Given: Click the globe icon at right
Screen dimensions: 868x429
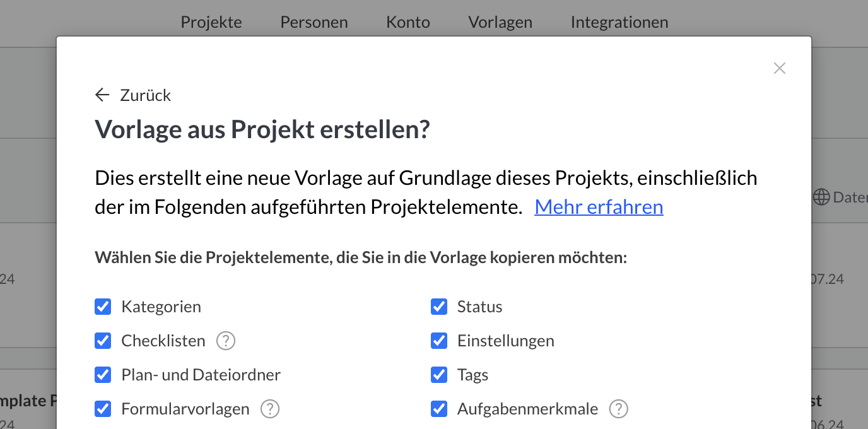Looking at the screenshot, I should tap(821, 197).
